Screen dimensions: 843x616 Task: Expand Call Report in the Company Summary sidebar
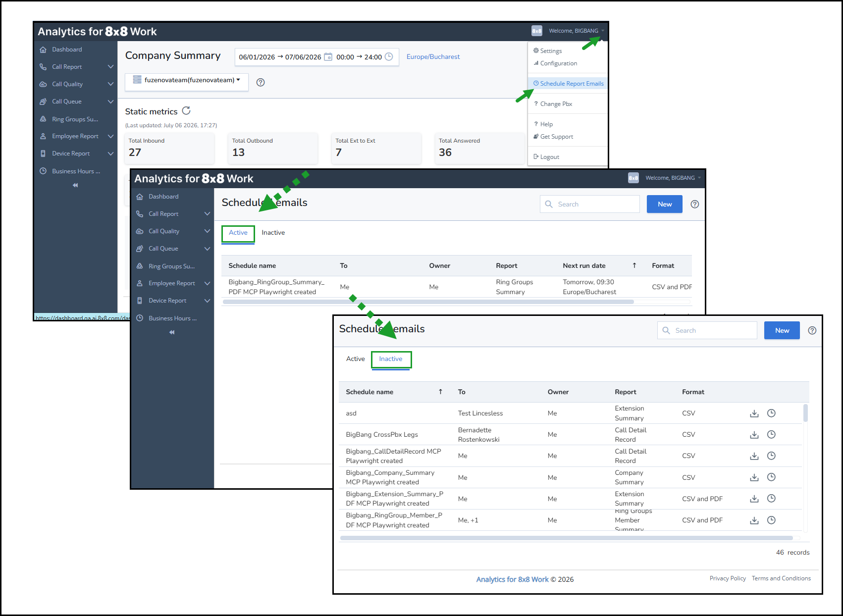pos(110,67)
